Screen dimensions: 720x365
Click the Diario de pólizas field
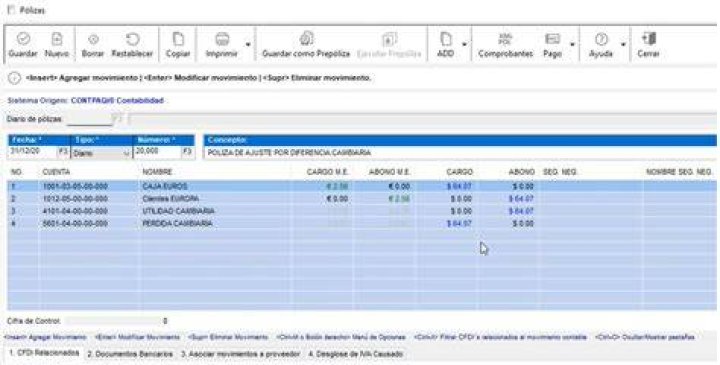coord(89,119)
